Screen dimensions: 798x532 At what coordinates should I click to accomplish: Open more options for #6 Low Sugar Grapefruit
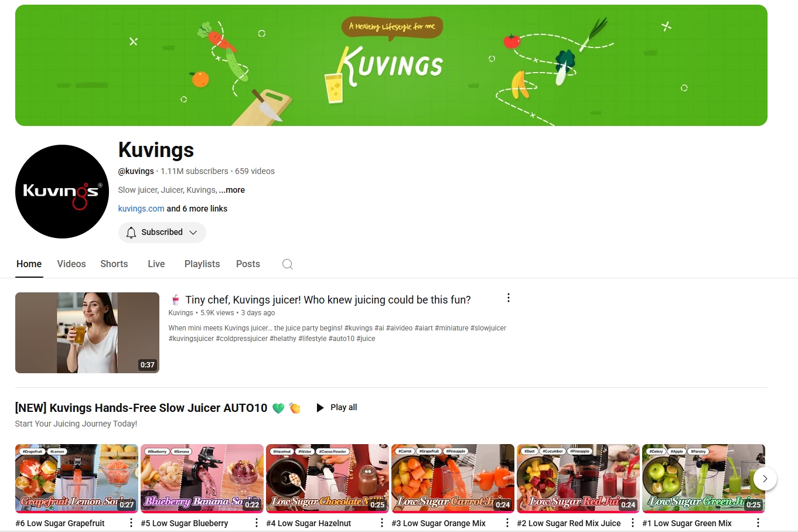131,523
